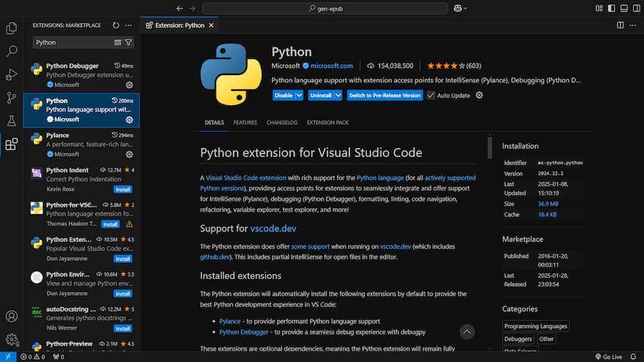
Task: Uninstall the Python extension
Action: (x=321, y=95)
